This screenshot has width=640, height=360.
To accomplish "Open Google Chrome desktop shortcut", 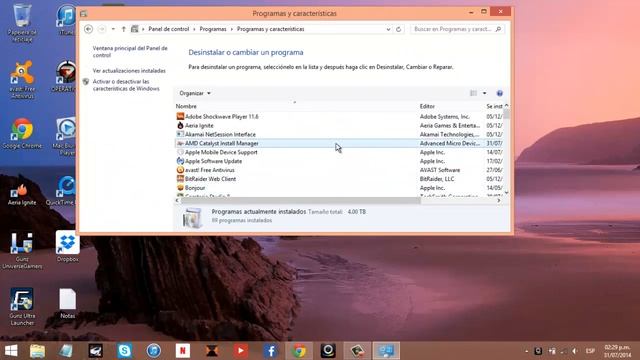I will (22, 133).
